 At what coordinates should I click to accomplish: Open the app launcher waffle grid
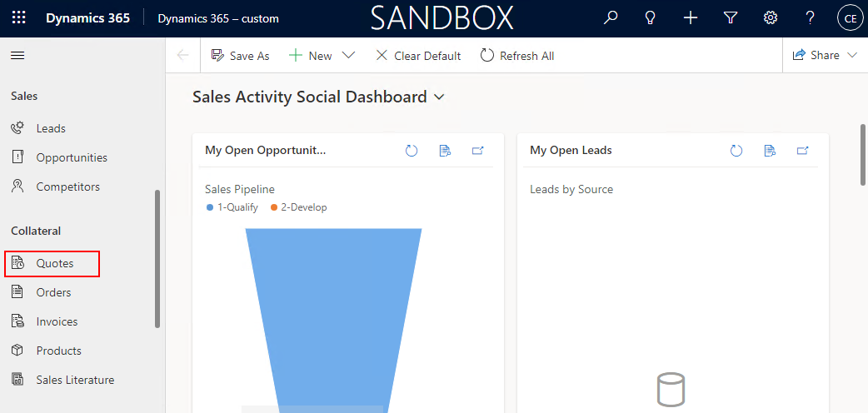pos(19,18)
